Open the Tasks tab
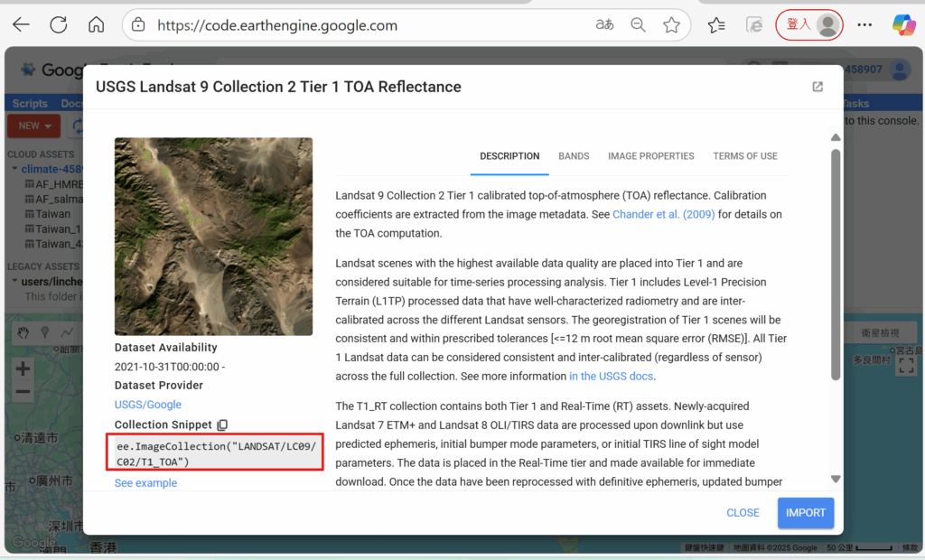 tap(856, 103)
